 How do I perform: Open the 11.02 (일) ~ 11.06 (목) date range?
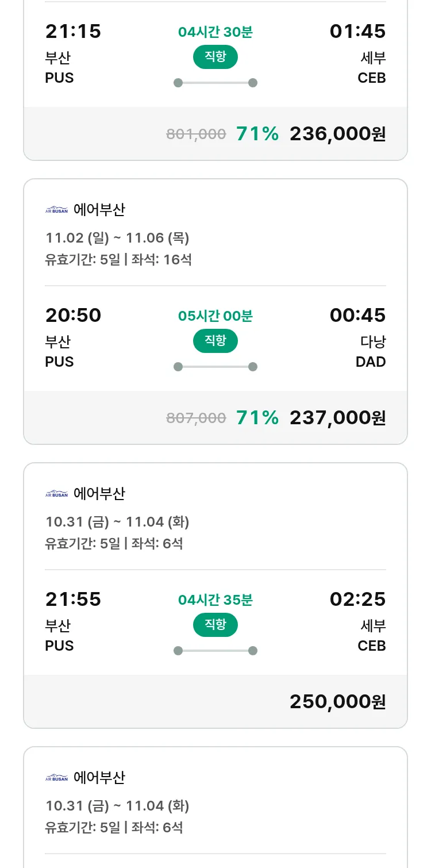coord(117,238)
